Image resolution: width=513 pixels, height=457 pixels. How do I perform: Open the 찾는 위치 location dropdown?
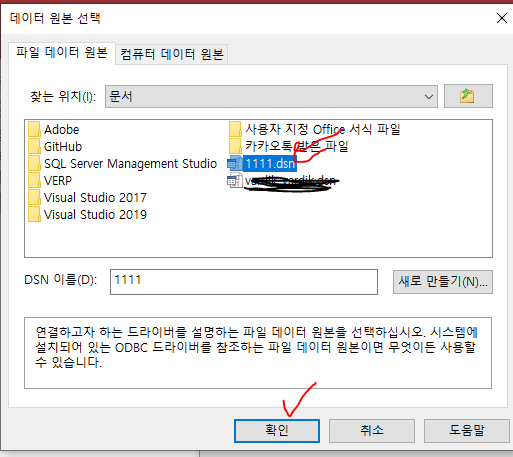coord(271,96)
